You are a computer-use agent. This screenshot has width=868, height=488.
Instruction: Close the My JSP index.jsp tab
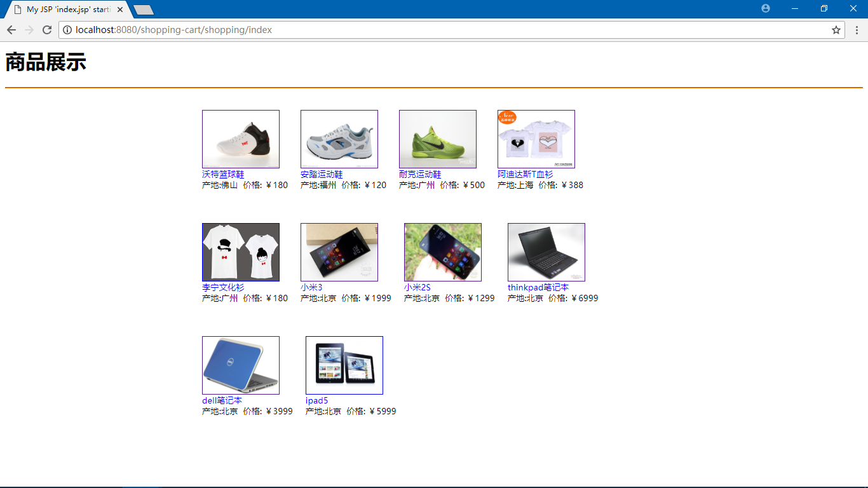(x=119, y=10)
